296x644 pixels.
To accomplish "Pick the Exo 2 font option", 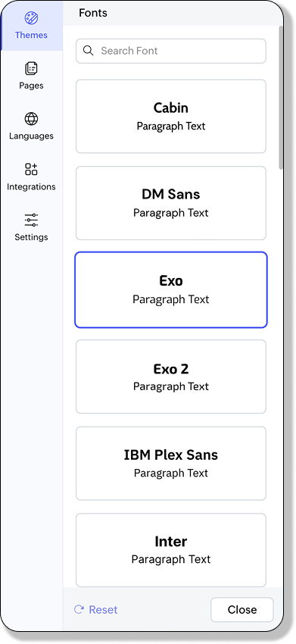I will (x=171, y=377).
